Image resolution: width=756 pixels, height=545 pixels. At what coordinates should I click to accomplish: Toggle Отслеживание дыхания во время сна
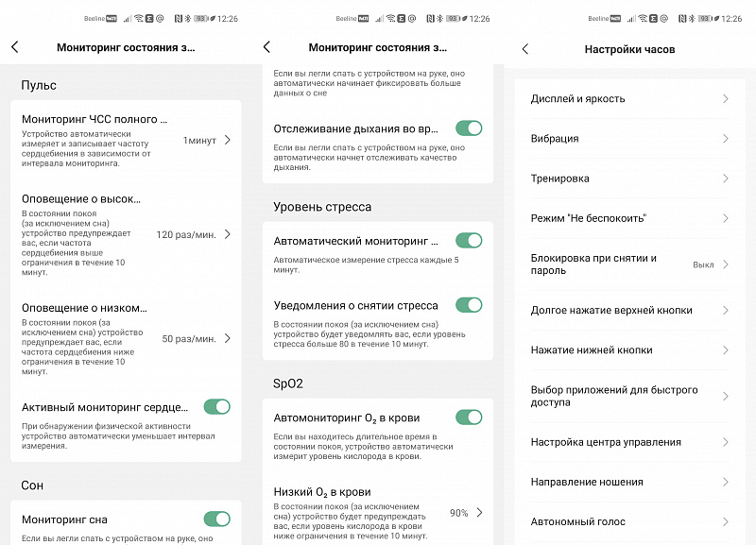469,128
